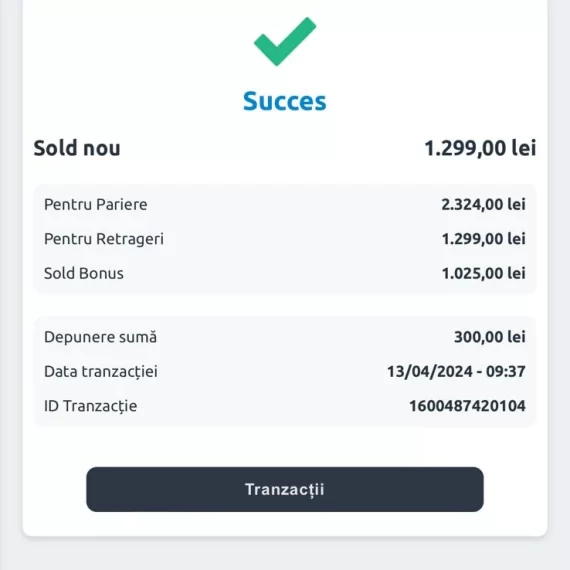Click the green success checkmark icon
Screen dimensions: 570x570
coord(285,41)
